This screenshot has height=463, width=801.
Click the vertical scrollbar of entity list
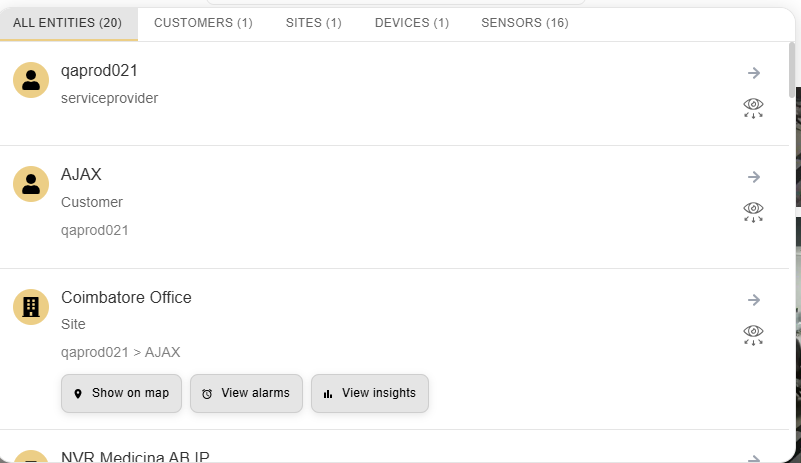[792, 70]
